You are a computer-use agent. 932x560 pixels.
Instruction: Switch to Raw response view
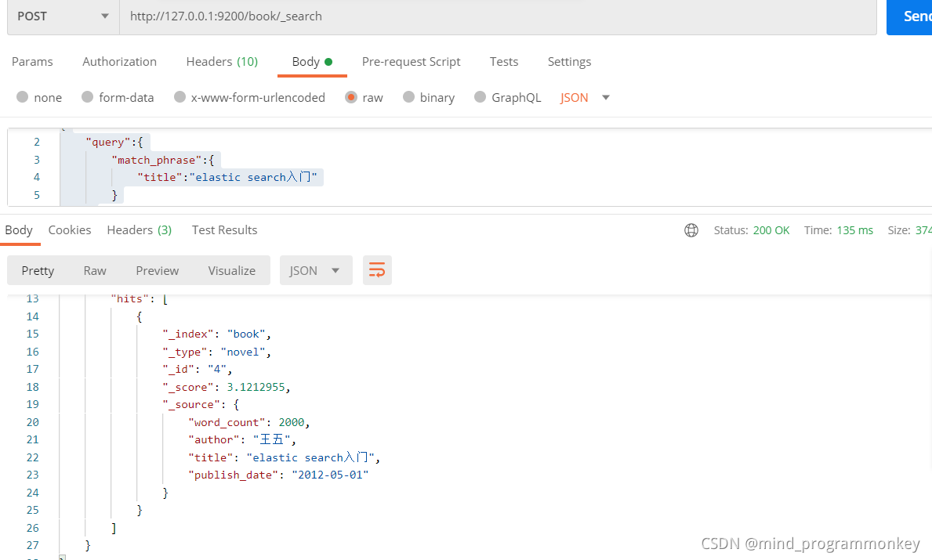click(95, 271)
